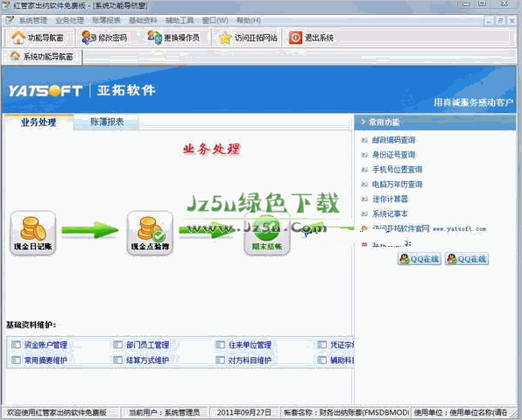Click 用真诚服务感动客户 banner slogan
The width and height of the screenshot is (522, 420).
coord(473,102)
